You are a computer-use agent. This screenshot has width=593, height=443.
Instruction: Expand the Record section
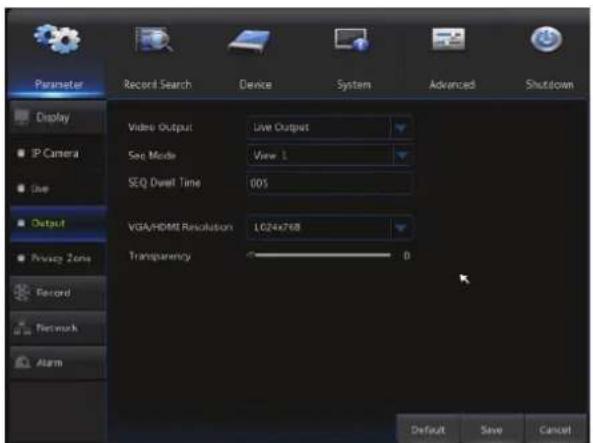pos(58,293)
